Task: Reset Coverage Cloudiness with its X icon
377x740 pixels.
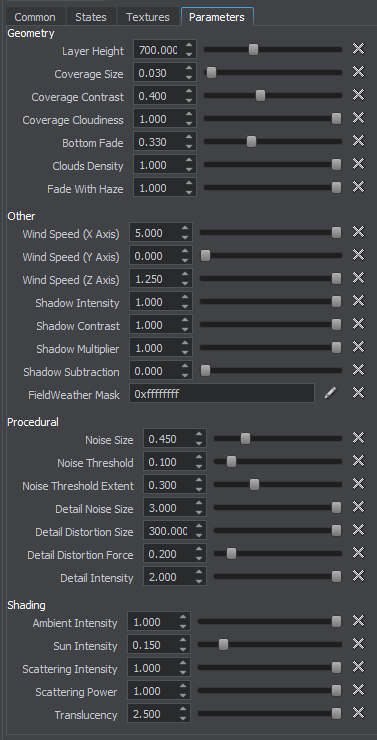Action: click(359, 118)
